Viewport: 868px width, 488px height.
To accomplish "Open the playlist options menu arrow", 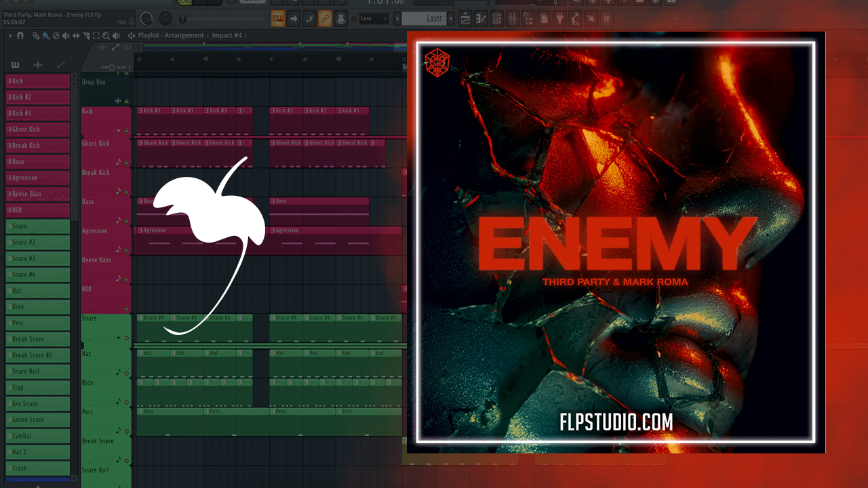I will coord(10,35).
